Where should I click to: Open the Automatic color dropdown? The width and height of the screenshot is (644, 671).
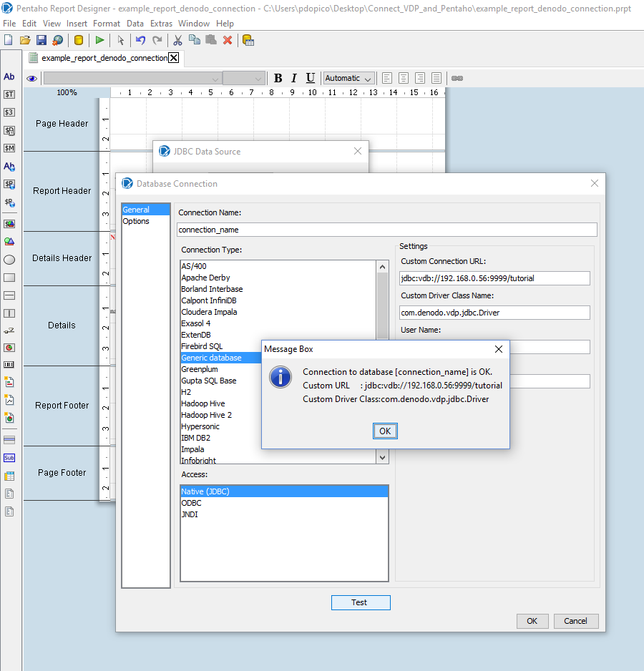coord(348,78)
